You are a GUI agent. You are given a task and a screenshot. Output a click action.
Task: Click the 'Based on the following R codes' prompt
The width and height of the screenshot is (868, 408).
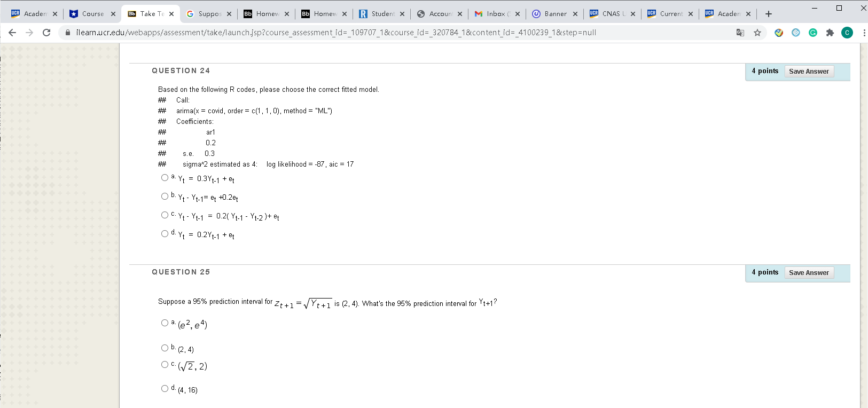coord(269,90)
